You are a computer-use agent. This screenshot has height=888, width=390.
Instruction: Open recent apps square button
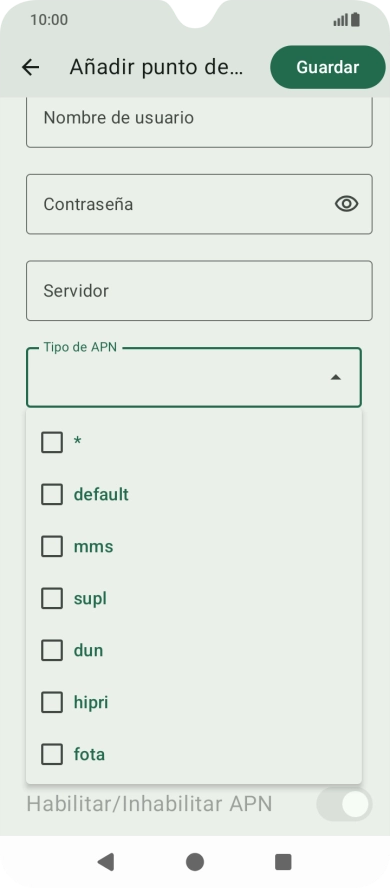[x=283, y=862]
